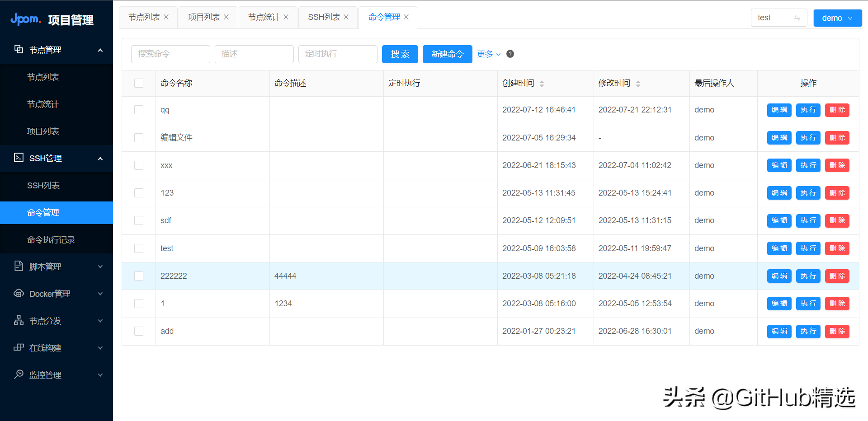Click the 新建命令 button
The height and width of the screenshot is (421, 868).
pos(447,54)
